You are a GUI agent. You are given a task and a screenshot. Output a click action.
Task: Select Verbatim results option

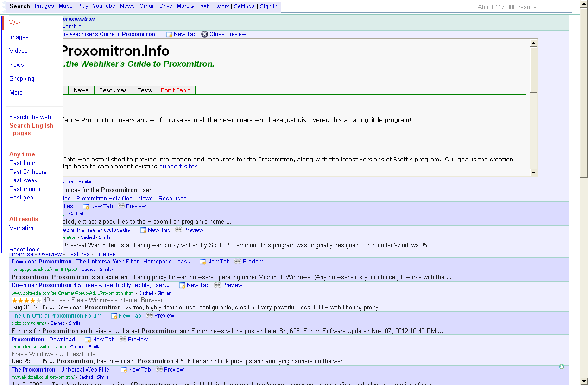[21, 228]
